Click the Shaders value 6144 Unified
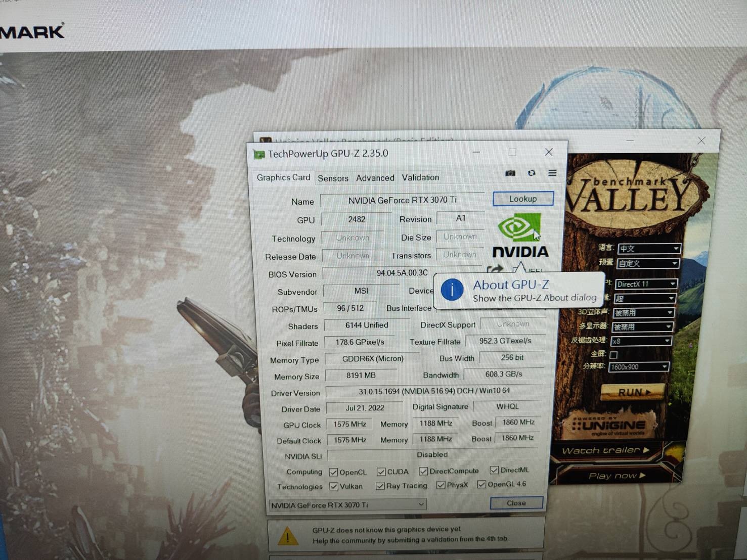The width and height of the screenshot is (747, 560). (x=367, y=325)
